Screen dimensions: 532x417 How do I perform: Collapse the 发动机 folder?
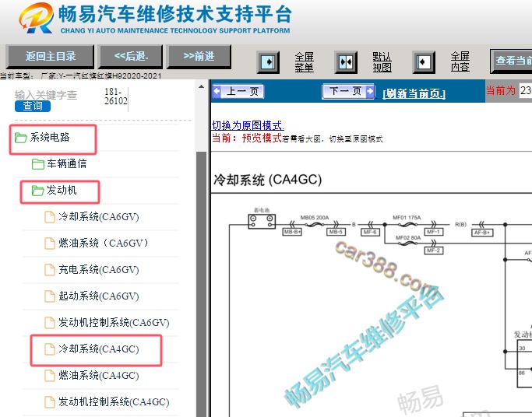coord(62,191)
